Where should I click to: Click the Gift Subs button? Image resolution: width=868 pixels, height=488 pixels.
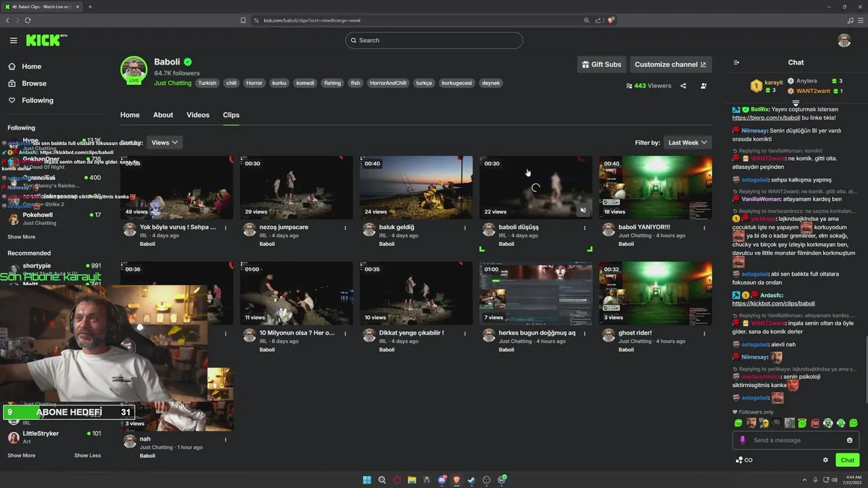(x=601, y=64)
